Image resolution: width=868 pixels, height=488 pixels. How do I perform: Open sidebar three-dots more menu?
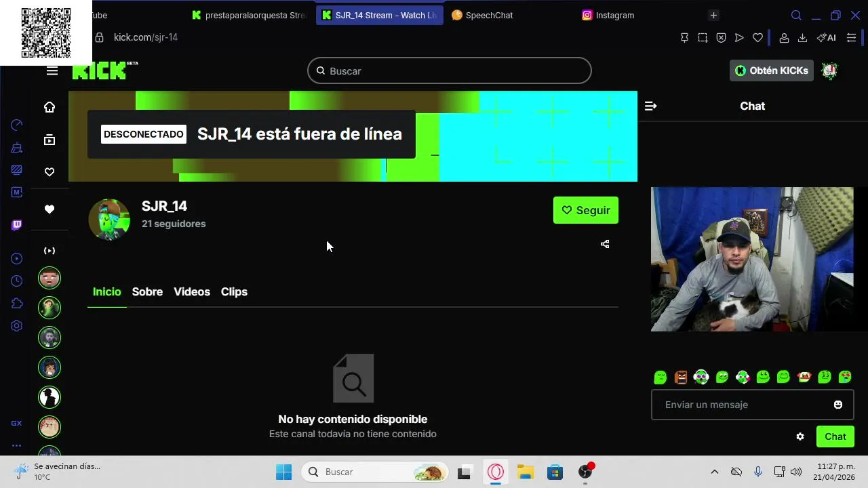(17, 445)
